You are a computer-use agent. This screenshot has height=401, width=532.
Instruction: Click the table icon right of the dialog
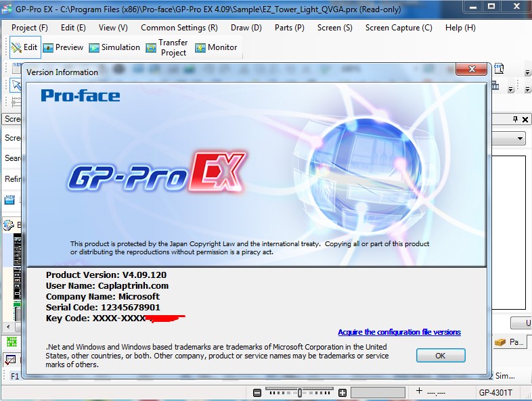pos(495,85)
